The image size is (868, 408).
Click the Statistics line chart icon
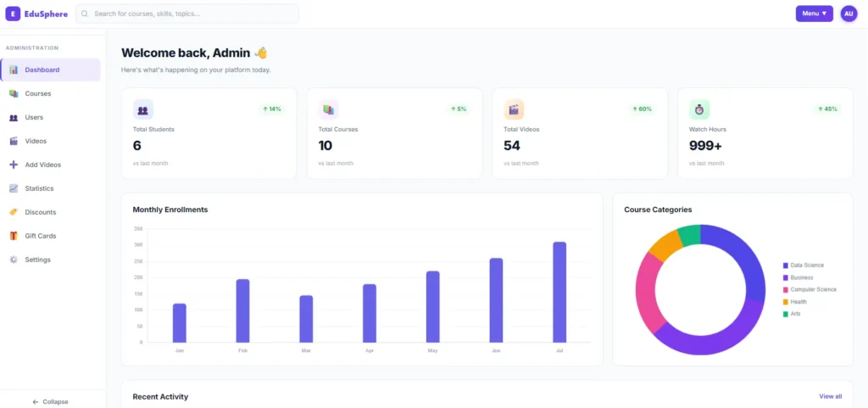(14, 188)
